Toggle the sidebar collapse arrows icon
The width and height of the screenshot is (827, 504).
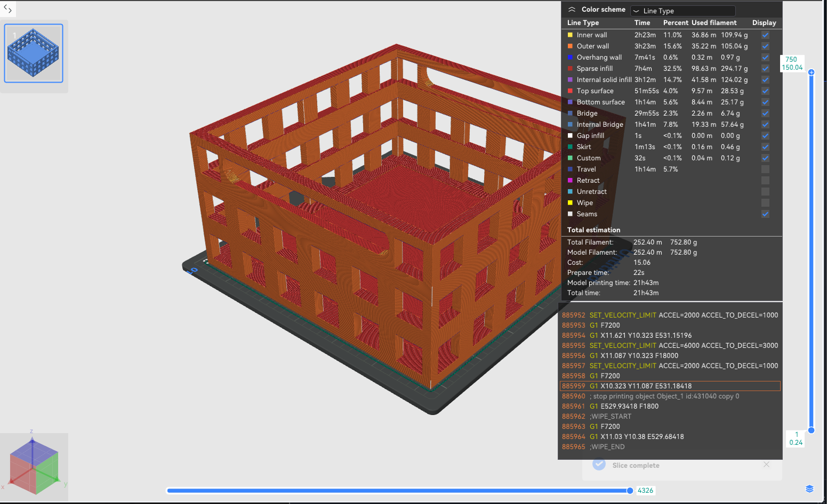tap(7, 9)
